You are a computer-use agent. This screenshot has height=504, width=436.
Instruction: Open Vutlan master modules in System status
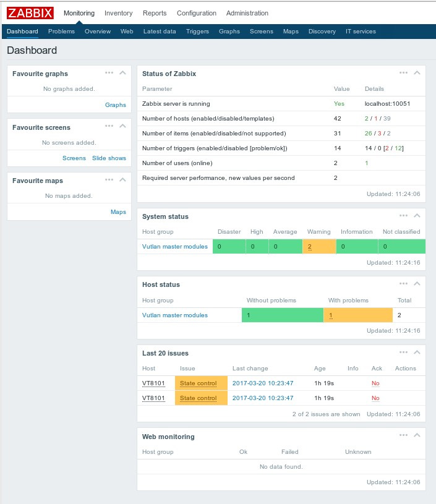pos(175,247)
